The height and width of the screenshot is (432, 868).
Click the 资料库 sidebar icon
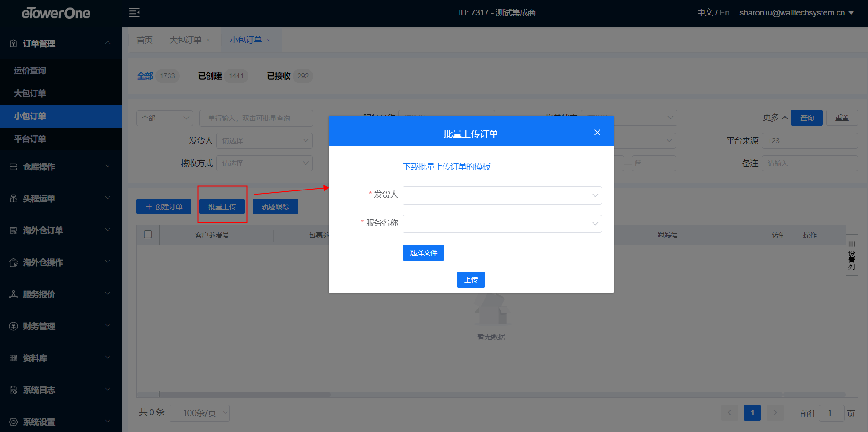coord(14,358)
